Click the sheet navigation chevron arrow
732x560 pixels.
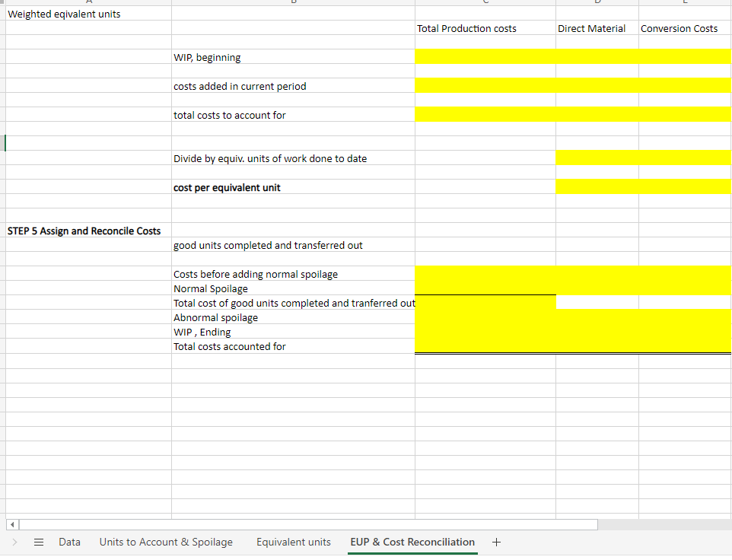14,542
